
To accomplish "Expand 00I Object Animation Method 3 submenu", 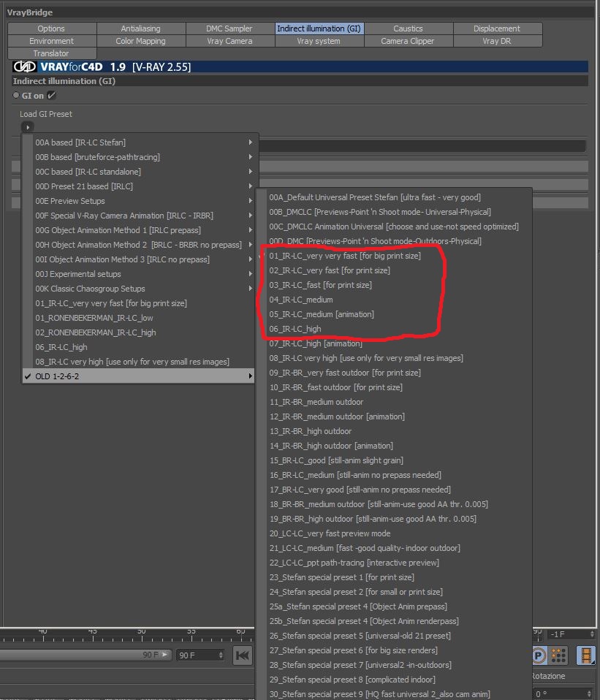I will pyautogui.click(x=138, y=259).
